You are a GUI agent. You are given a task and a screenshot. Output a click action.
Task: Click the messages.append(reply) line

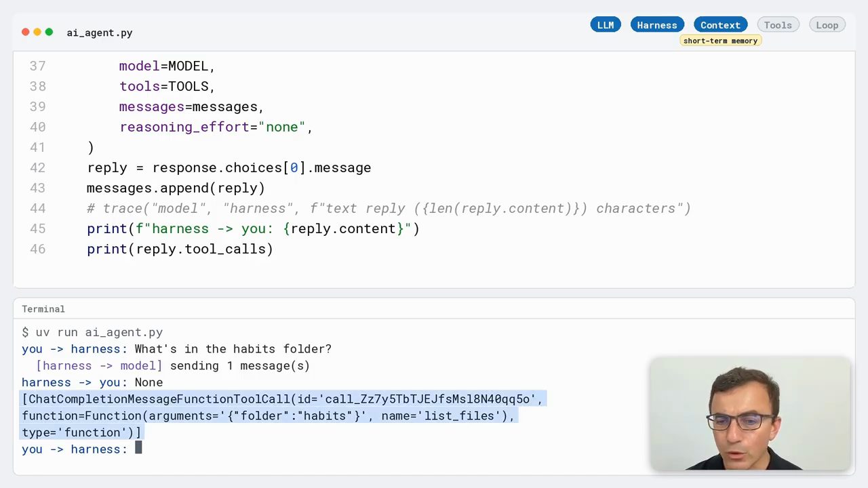(176, 188)
